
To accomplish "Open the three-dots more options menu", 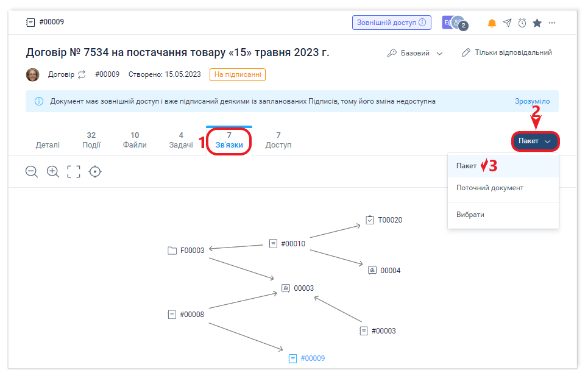I will click(x=552, y=23).
